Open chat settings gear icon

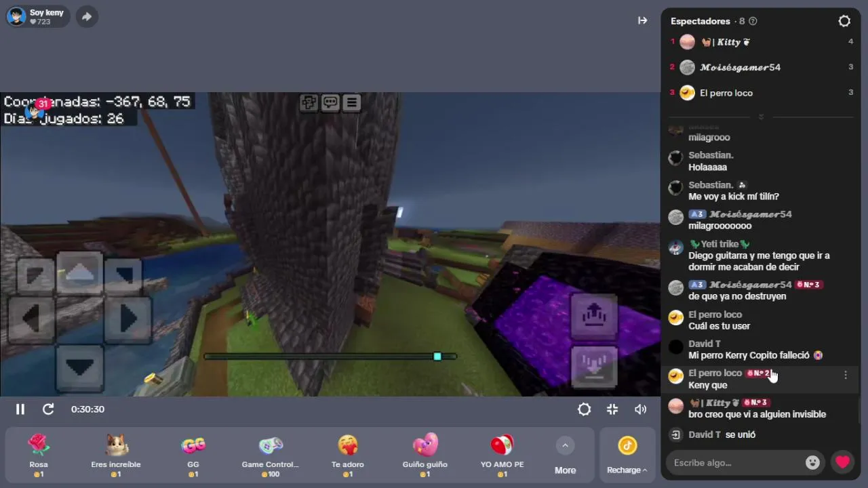click(844, 21)
